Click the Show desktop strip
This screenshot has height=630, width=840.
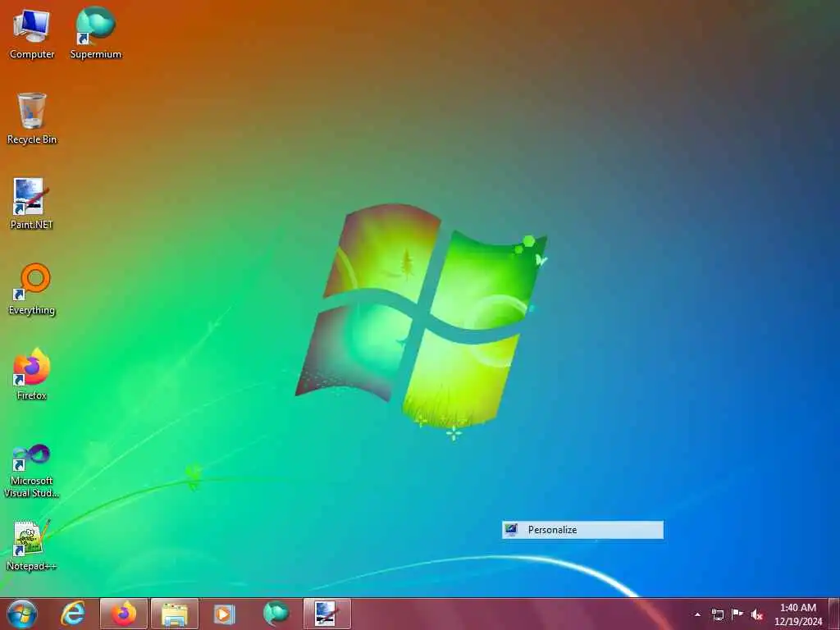(834, 614)
